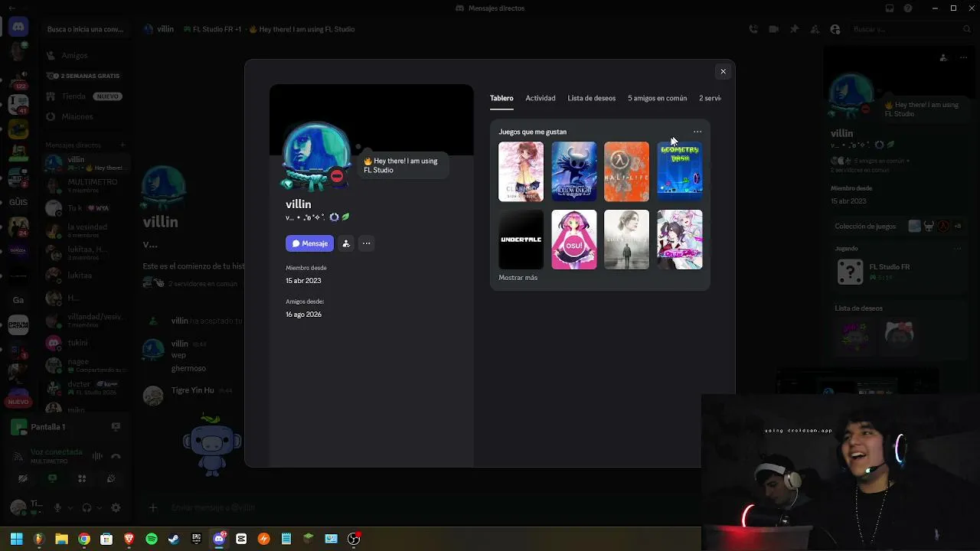The height and width of the screenshot is (551, 980).
Task: Open the Juegos que me gustan options menu
Action: [697, 132]
